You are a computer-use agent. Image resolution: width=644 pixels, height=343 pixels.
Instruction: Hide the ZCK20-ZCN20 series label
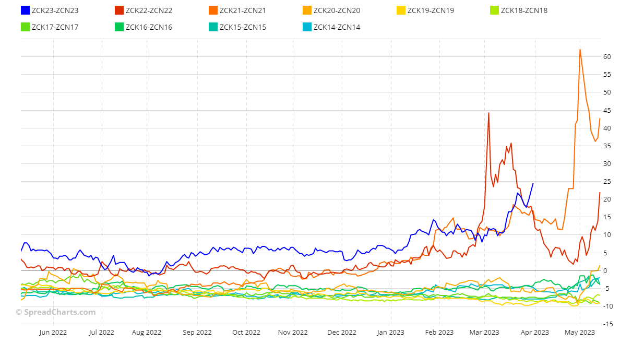point(337,10)
